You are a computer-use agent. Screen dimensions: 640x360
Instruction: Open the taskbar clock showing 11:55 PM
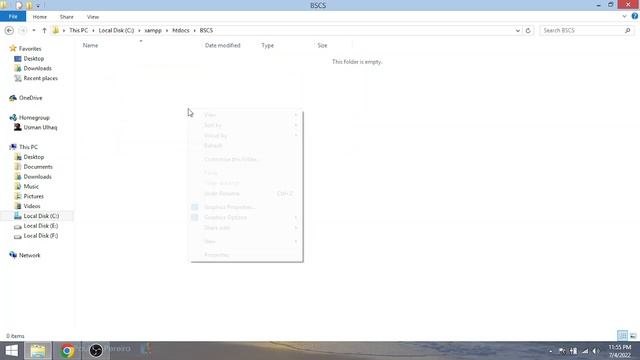(x=620, y=351)
